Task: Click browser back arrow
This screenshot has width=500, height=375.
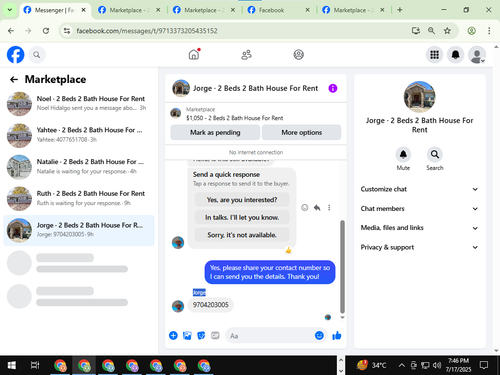Action: coord(11,31)
